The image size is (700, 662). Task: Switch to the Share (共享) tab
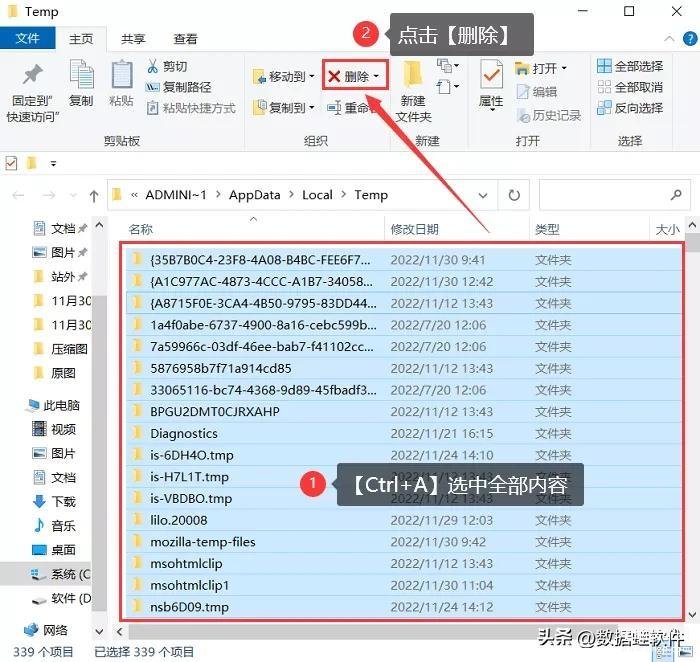coord(133,39)
